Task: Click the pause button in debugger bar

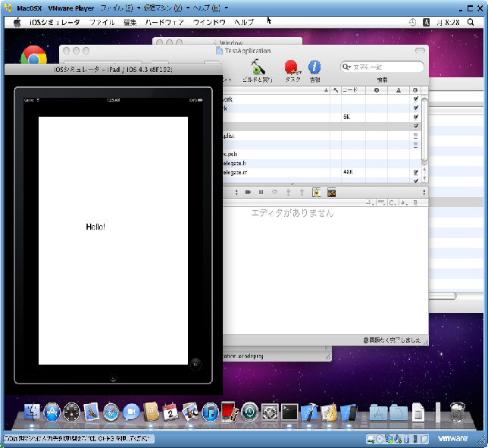Action: click(x=261, y=193)
